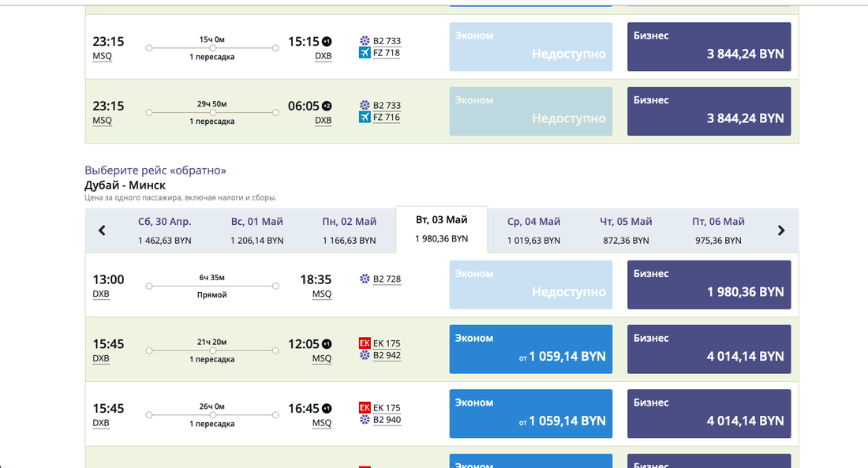Screen dimensions: 868x468
Task: Select Бизнес 4 014,14 BYN arriving 16:45
Action: [x=709, y=414]
